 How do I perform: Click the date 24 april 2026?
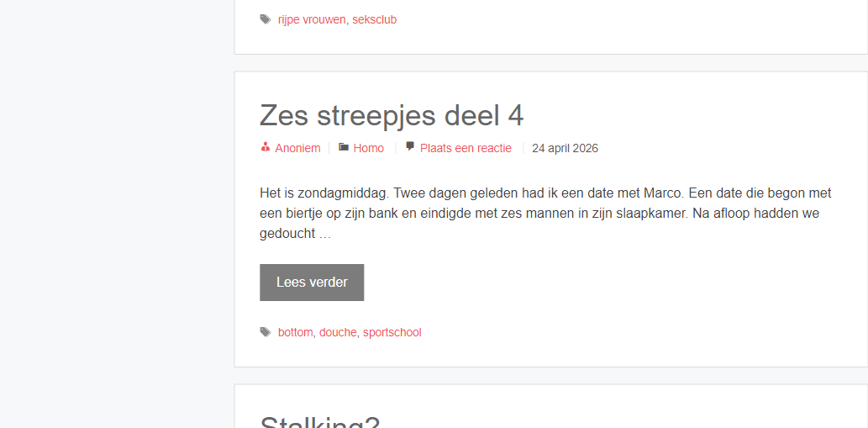click(x=565, y=148)
